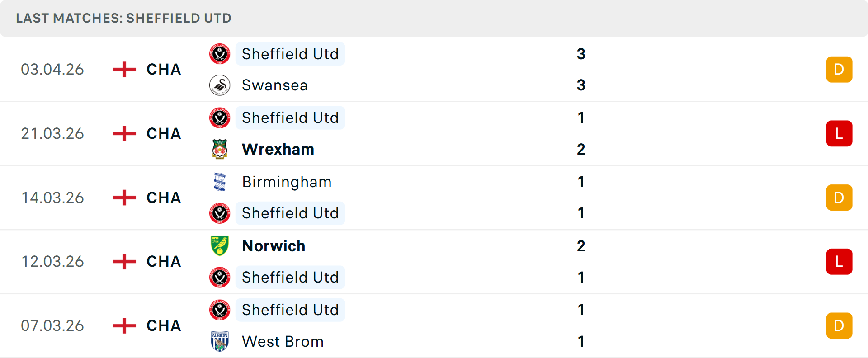Click the orange D badge for the Swansea draw
Image resolution: width=868 pixels, height=358 pixels.
pos(839,69)
